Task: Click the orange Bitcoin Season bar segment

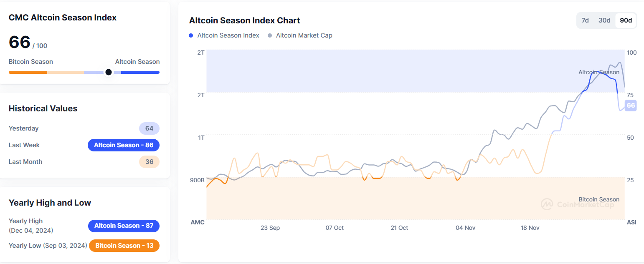Action: pos(28,72)
